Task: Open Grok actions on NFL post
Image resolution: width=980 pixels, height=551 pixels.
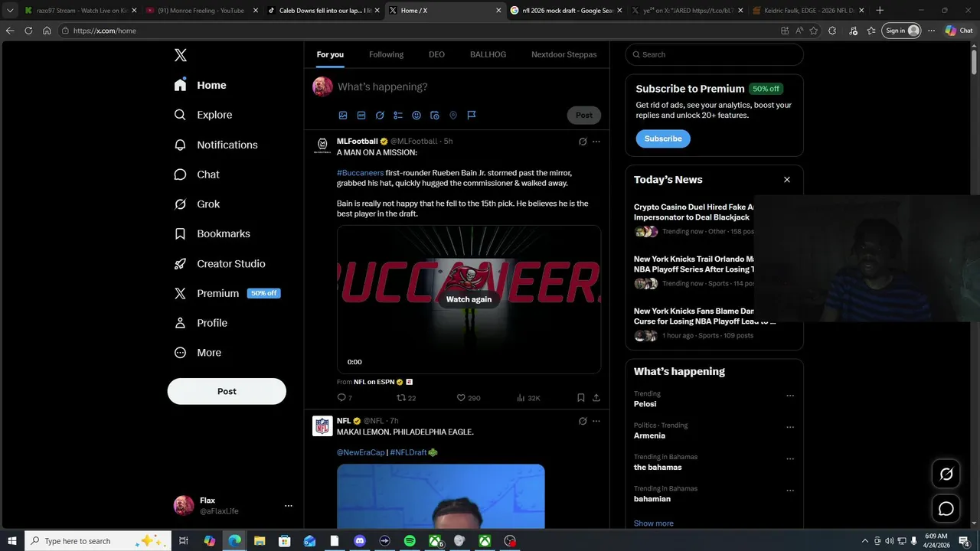Action: (583, 421)
